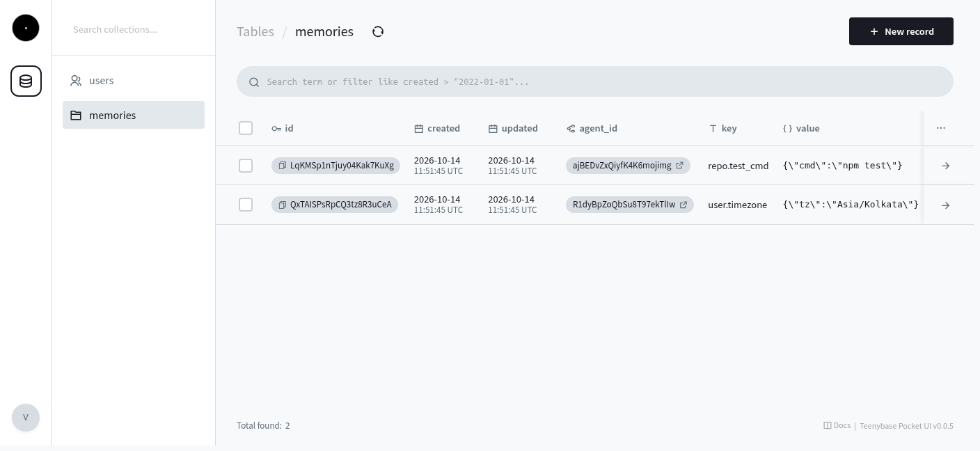Screen dimensions: 980x451
Task: Check the repo.test_cmd row checkbox
Action: click(x=246, y=166)
